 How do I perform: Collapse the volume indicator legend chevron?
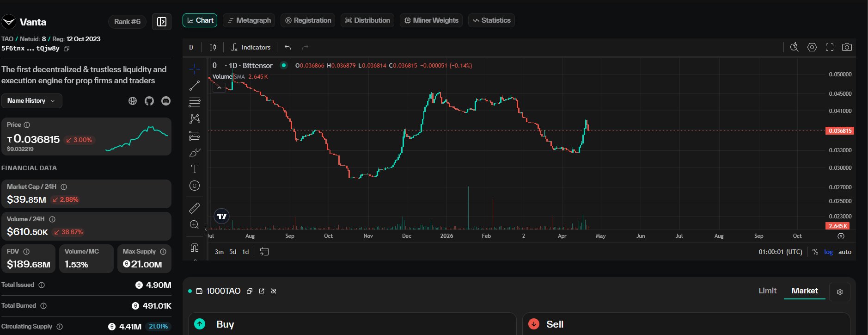click(x=219, y=87)
